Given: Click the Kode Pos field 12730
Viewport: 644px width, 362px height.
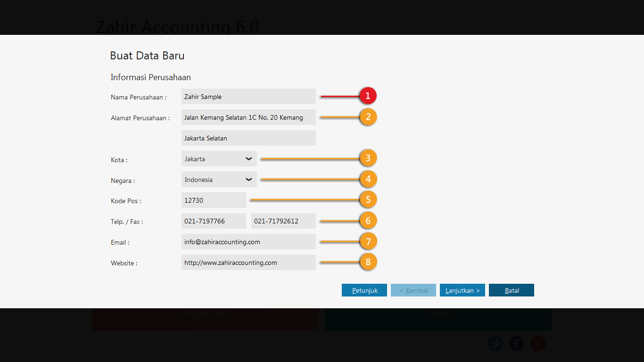Looking at the screenshot, I should coord(214,200).
